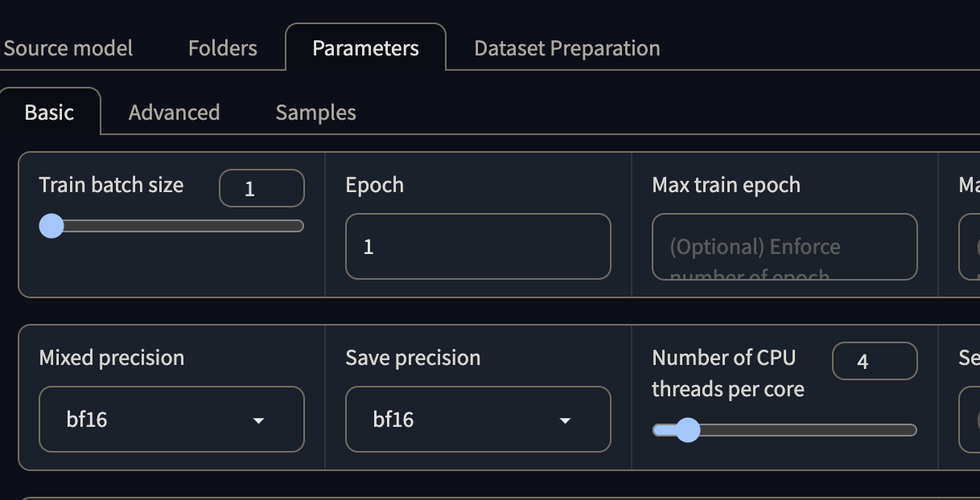Image resolution: width=980 pixels, height=500 pixels.
Task: Click the Save precision dropdown arrow
Action: tap(565, 420)
